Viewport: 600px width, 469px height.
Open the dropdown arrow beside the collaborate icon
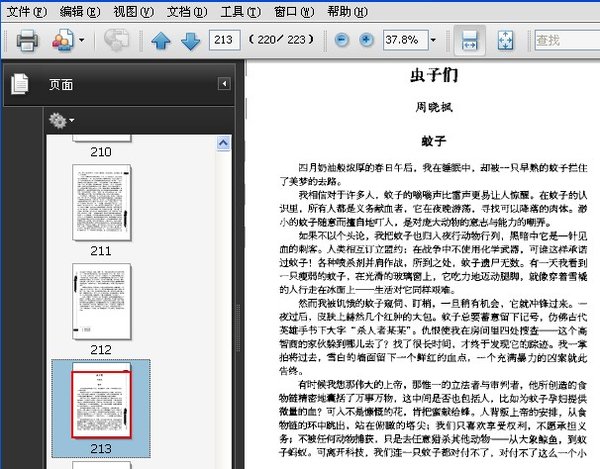[82, 40]
